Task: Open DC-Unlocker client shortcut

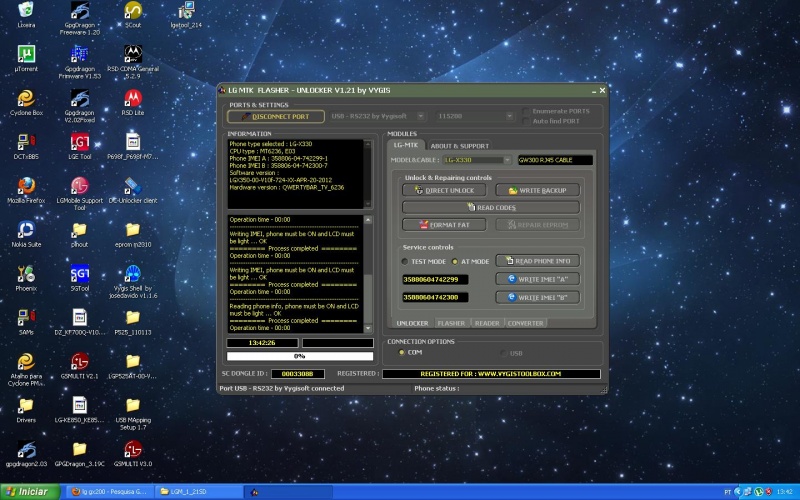Action: coord(133,190)
